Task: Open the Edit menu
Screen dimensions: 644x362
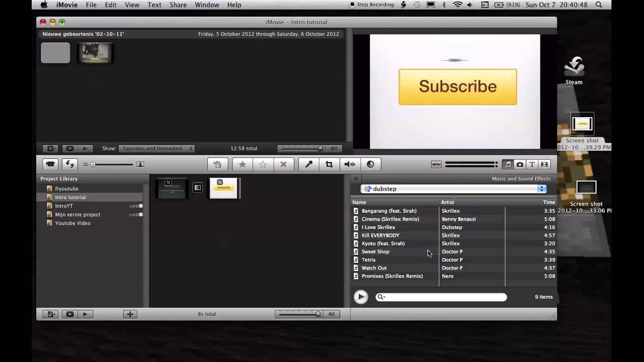Action: 111,5
